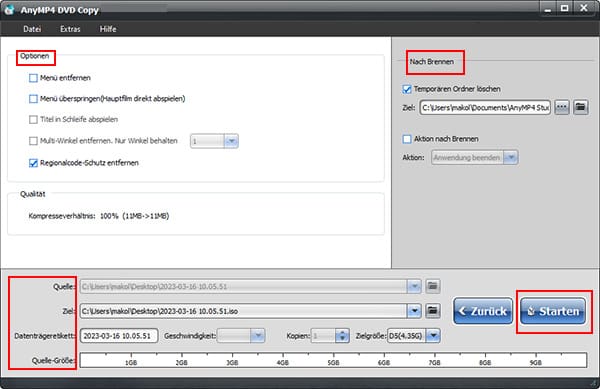Screen dimensions: 600x389
Task: Expand the Zielgröße D5(4.35G) dropdown
Action: 433,336
